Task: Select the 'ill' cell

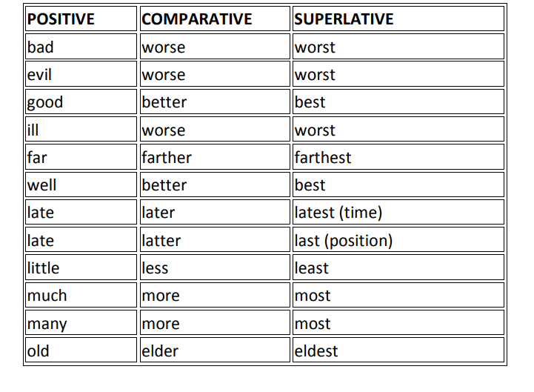Action: (33, 130)
